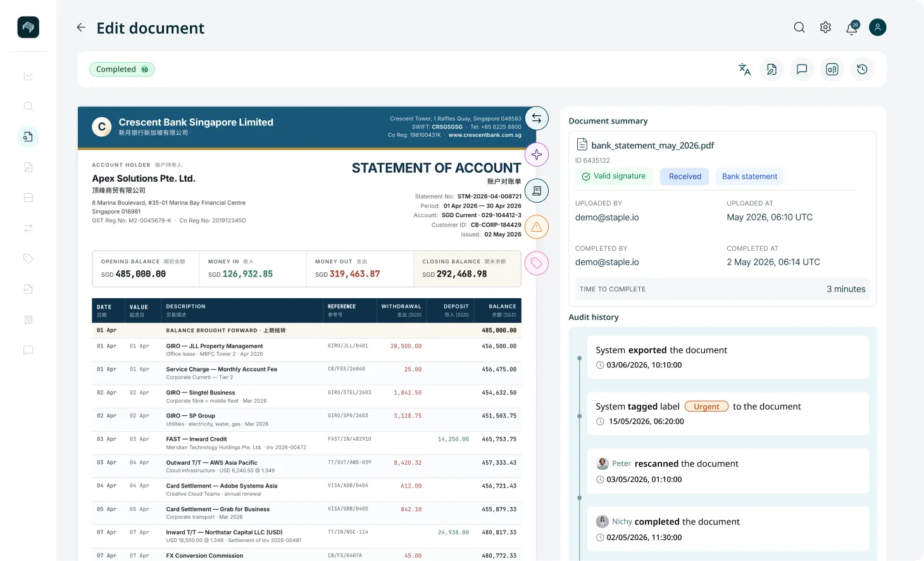
Task: Click the Money In SGD 126,932.85 value
Action: pos(240,274)
